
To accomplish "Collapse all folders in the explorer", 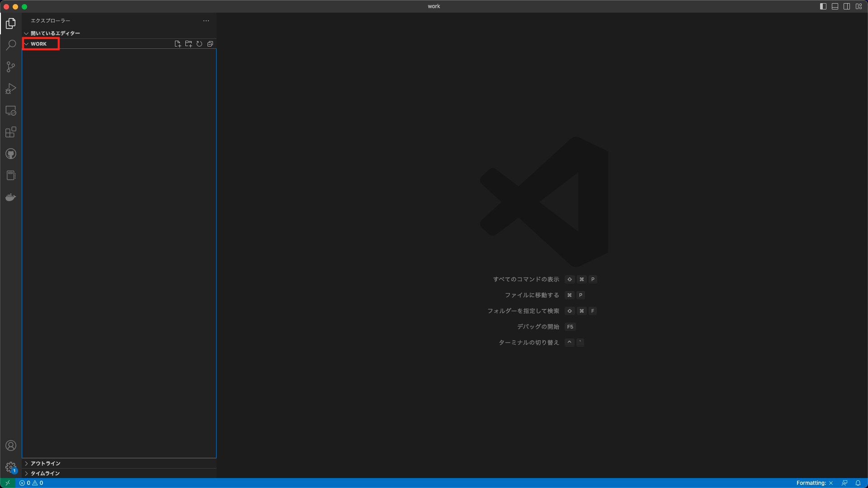I will tap(210, 43).
